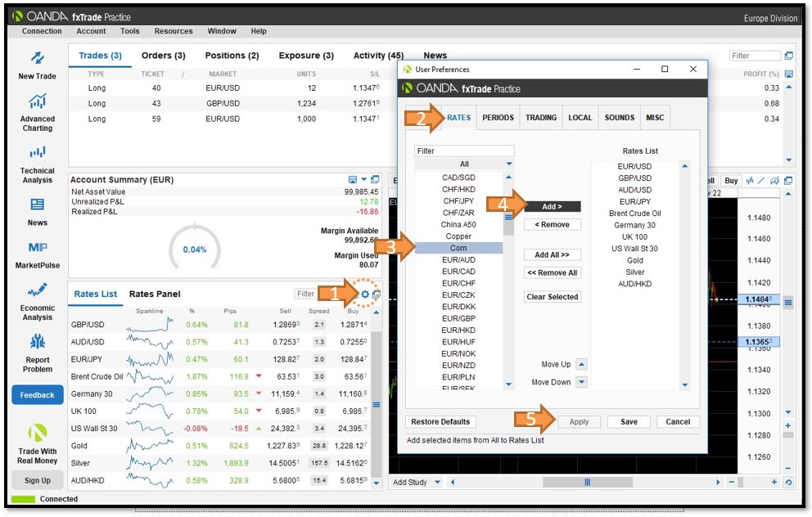Select the SOUNDS preferences tab
The width and height of the screenshot is (812, 517).
click(x=620, y=118)
